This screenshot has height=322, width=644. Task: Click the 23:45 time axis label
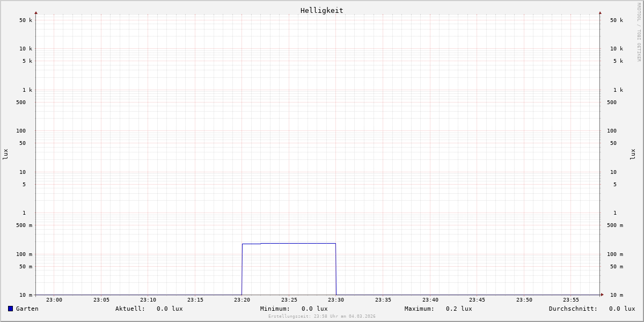pyautogui.click(x=477, y=300)
